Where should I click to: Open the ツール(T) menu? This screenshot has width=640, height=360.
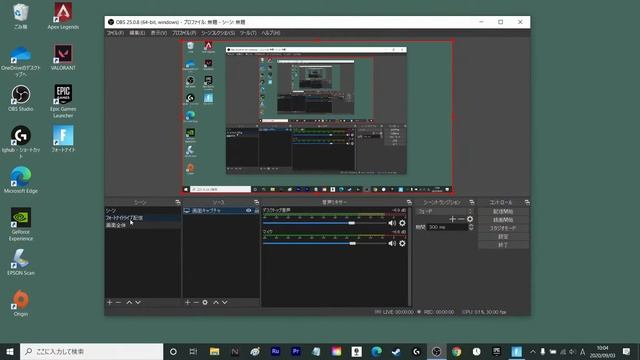coord(248,33)
